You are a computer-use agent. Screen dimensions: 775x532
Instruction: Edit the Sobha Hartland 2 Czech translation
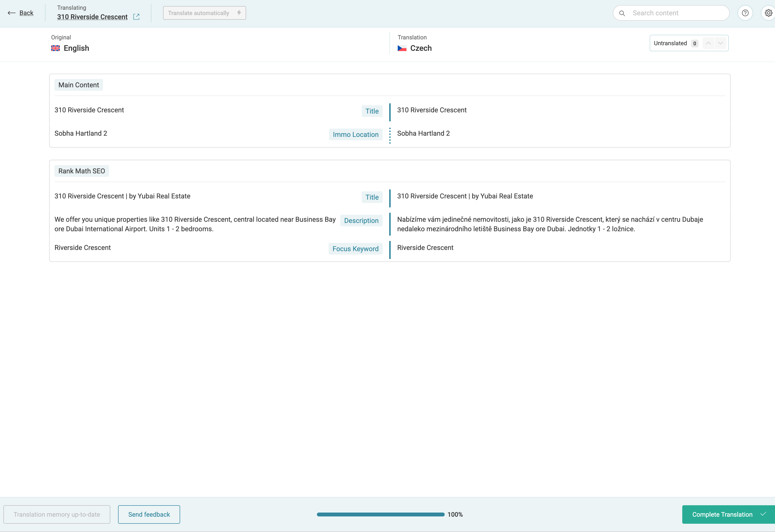tap(423, 133)
